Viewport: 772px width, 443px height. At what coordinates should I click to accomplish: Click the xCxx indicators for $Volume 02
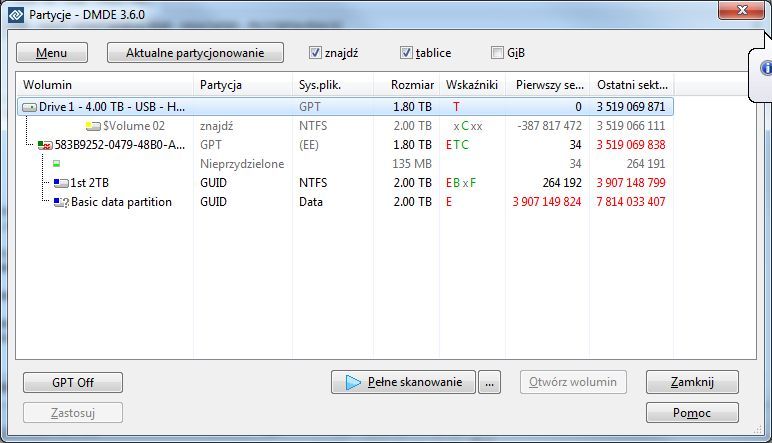click(x=468, y=126)
